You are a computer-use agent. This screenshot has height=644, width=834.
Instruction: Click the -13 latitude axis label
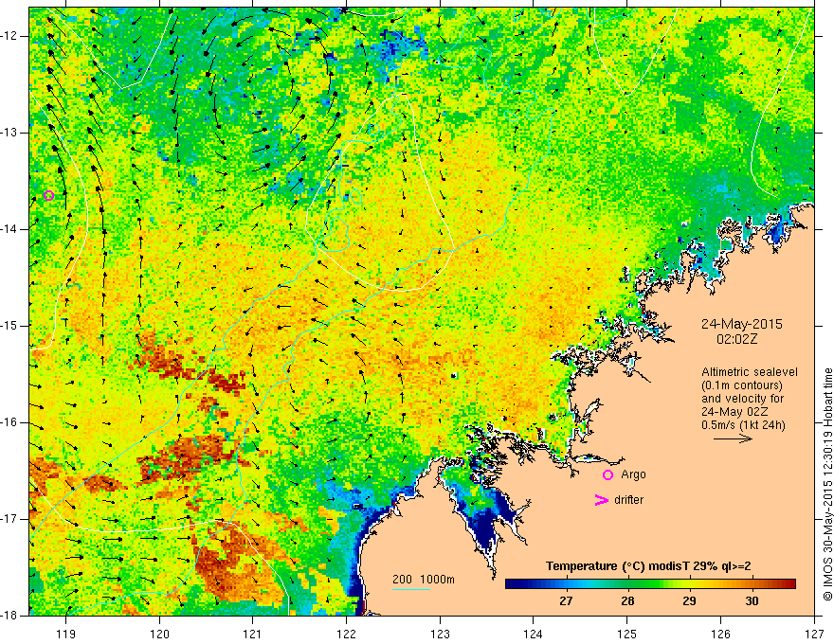[x=10, y=133]
